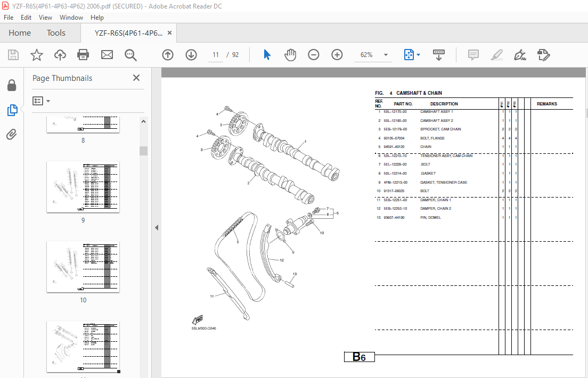The image size is (588, 378).
Task: Open the scrolling read mode icon
Action: click(x=438, y=55)
